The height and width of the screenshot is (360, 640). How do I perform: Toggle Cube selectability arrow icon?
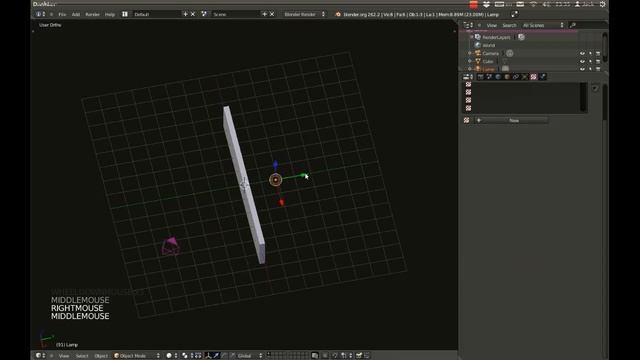590,61
